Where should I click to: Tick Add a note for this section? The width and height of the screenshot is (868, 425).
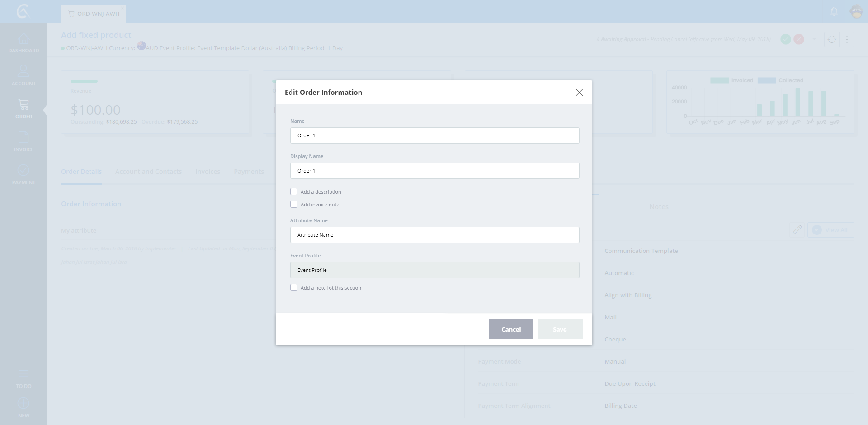click(x=294, y=288)
